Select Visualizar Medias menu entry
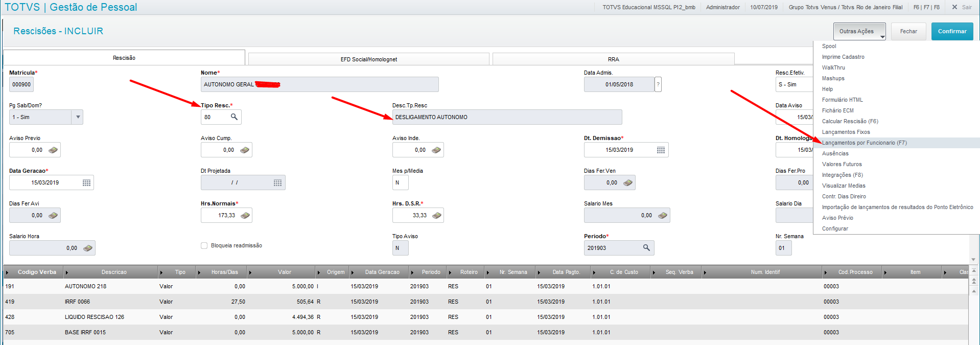The image size is (980, 345). coord(897,186)
